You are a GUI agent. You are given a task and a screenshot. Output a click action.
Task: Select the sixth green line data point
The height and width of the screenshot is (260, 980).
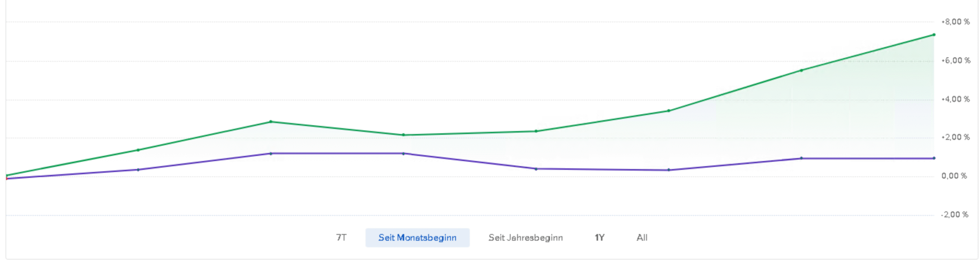(669, 111)
